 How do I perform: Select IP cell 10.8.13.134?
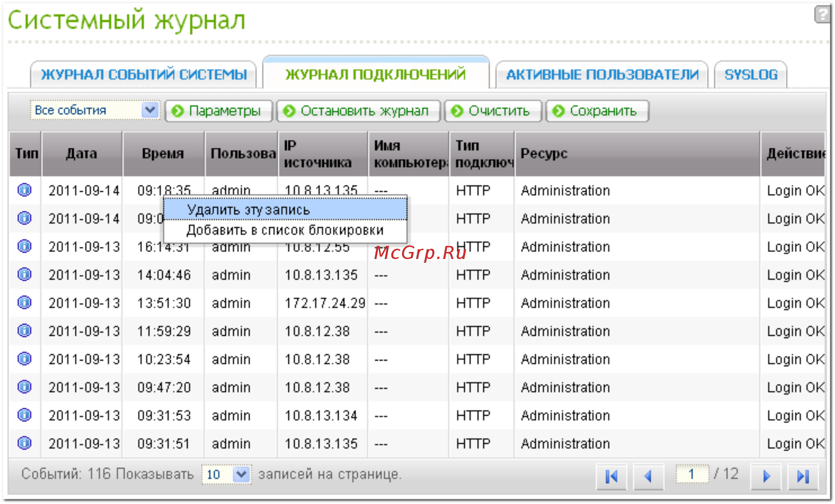pos(321,415)
